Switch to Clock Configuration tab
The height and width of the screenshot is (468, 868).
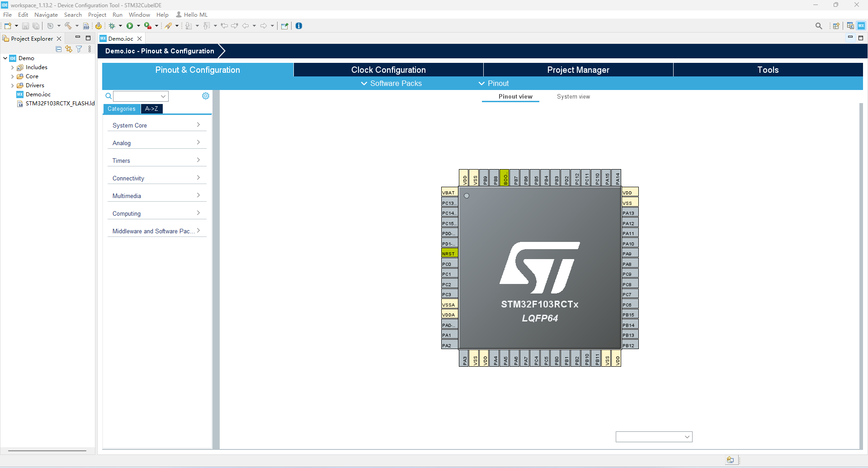tap(388, 70)
